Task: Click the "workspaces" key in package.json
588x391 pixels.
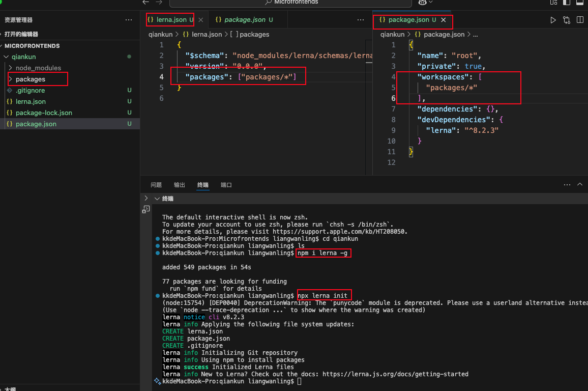Action: tap(443, 77)
